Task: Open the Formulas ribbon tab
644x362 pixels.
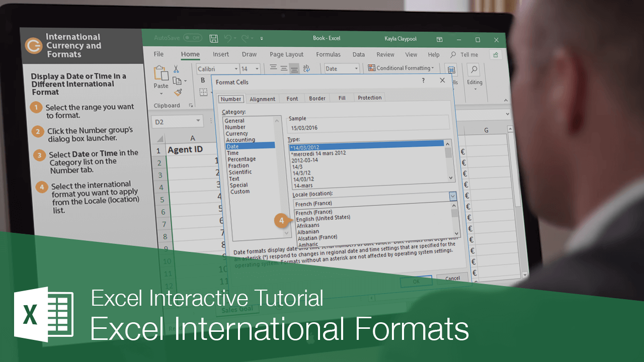Action: 328,54
